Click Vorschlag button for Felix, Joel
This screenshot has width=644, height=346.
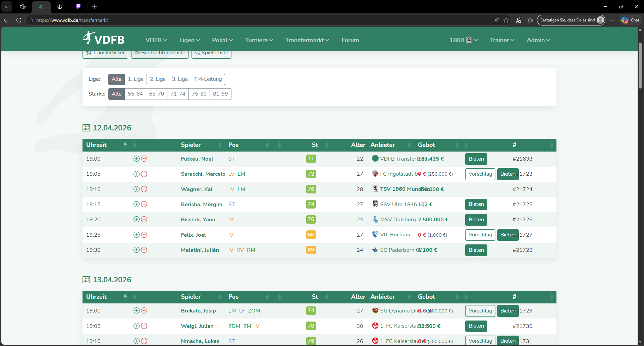tap(480, 235)
